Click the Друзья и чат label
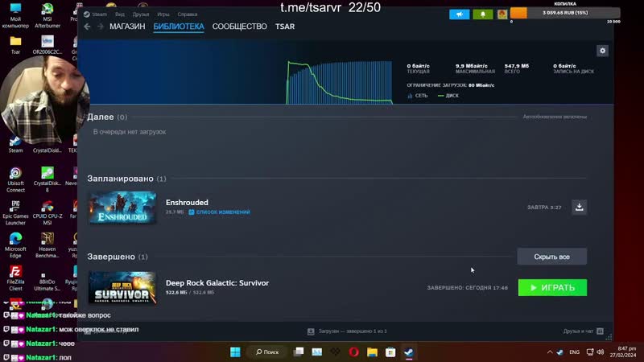 [578, 331]
